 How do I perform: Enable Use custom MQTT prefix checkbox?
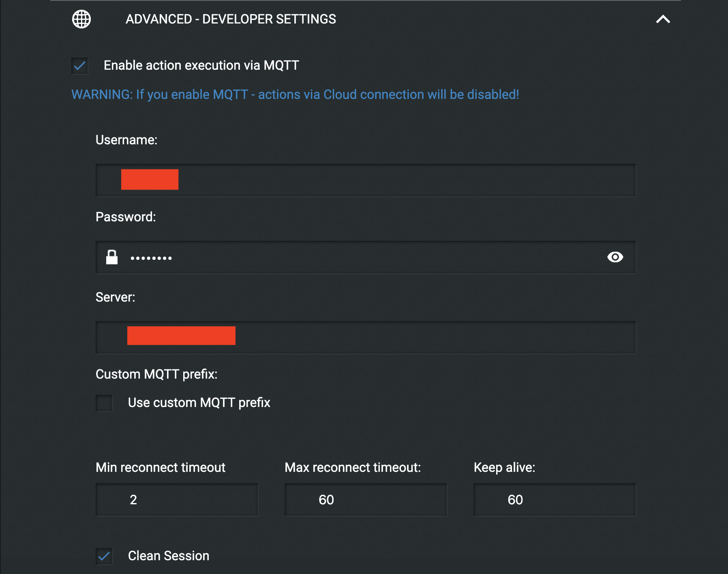click(x=104, y=403)
